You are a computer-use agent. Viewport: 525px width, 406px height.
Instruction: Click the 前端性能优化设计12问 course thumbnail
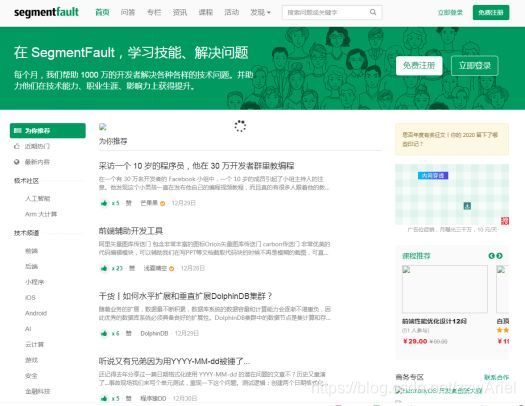[x=445, y=289]
